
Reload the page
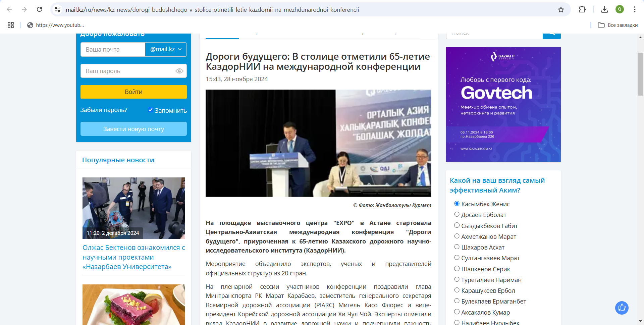coord(39,9)
